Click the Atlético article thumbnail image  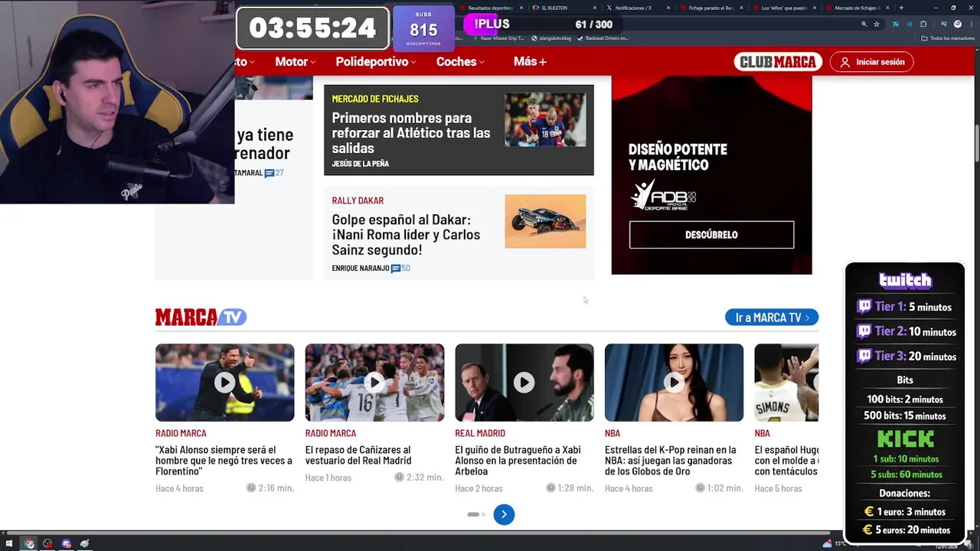coord(545,120)
